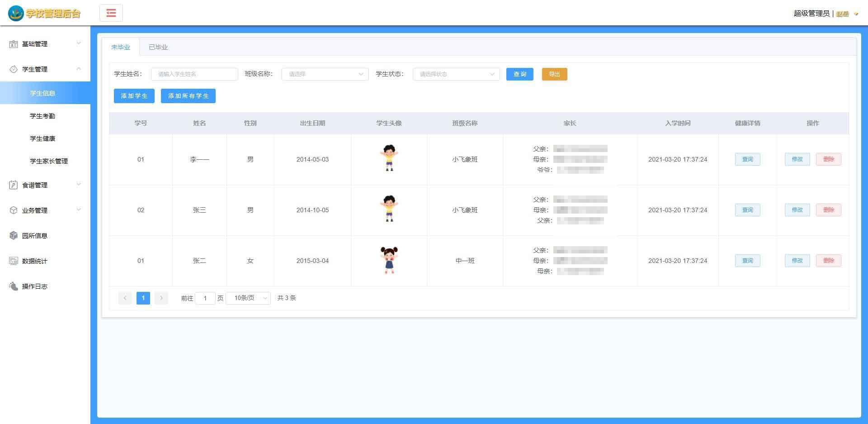Open the admin user dropdown arrow

856,14
